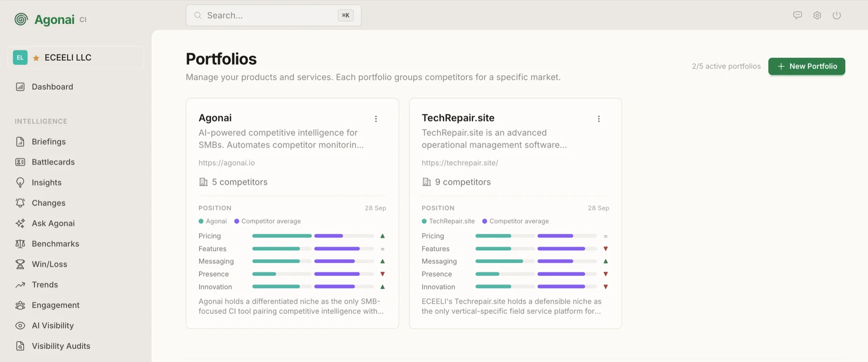
Task: Click the power logout icon
Action: pyautogui.click(x=837, y=15)
